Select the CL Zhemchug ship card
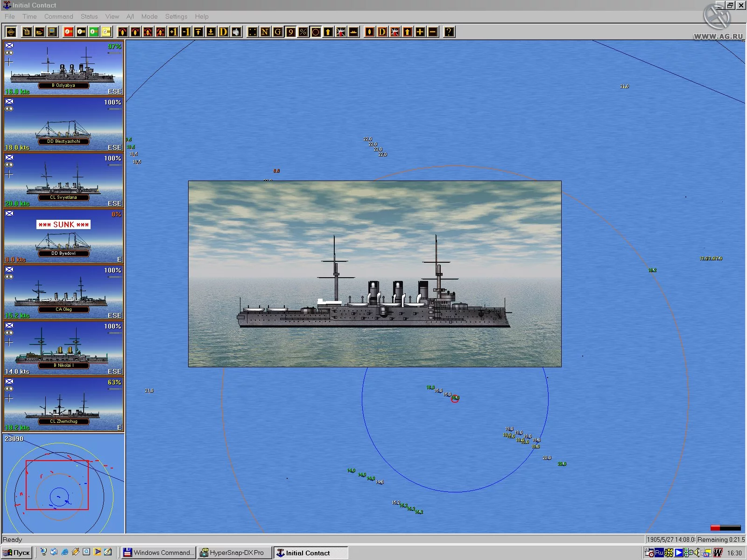Viewport: 747px width, 560px height. tap(63, 404)
